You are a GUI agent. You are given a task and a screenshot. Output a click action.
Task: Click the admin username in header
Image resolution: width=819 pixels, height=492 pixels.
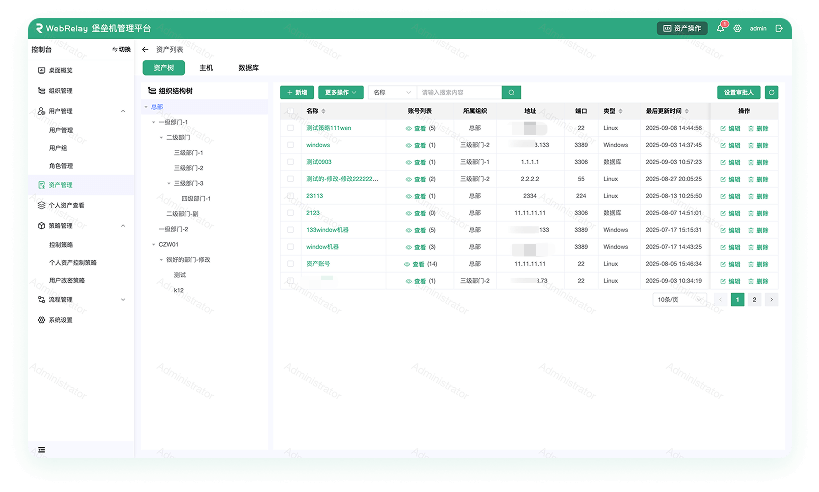pos(758,29)
